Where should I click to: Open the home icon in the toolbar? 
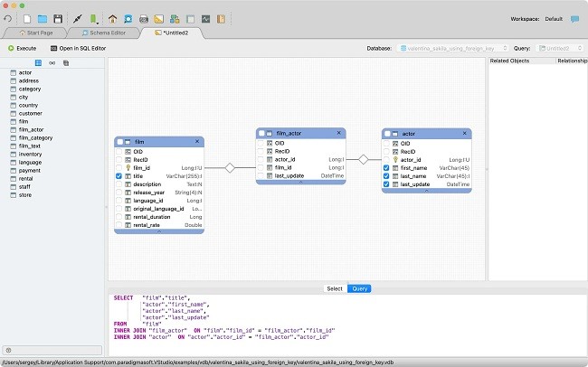(113, 18)
